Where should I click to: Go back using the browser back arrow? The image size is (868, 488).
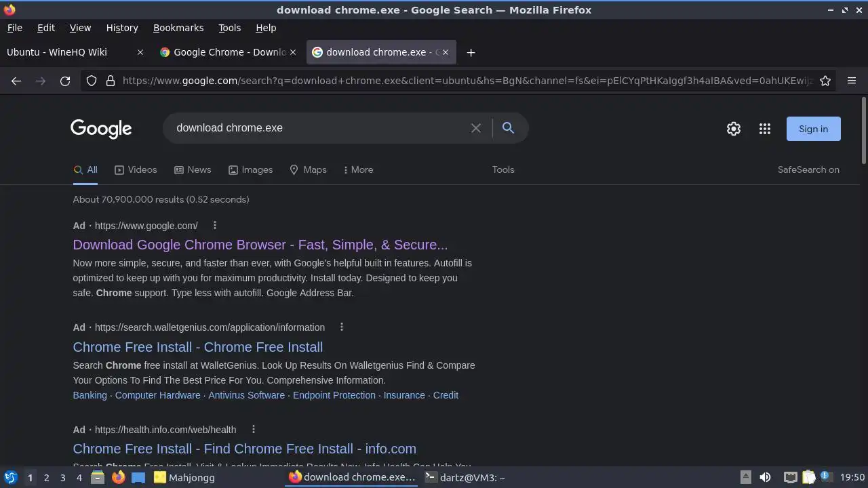16,81
